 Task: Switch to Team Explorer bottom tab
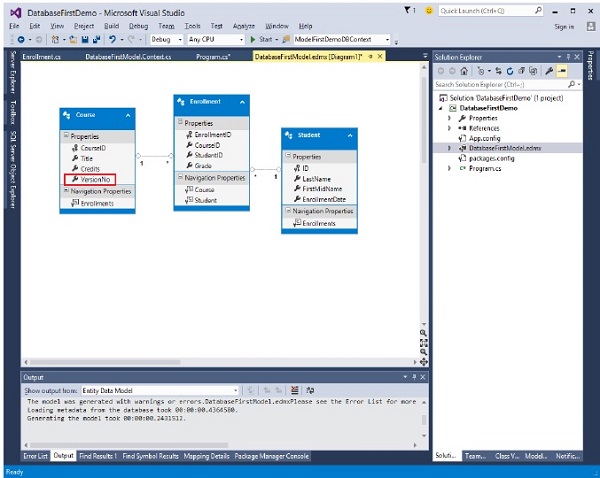click(475, 456)
